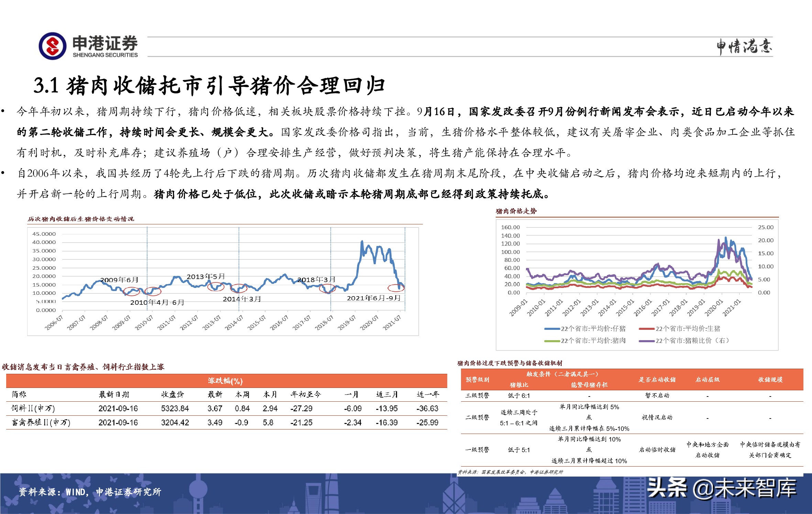Click the '畜禽养殖II(申万)' row name
The image size is (812, 514).
tap(41, 422)
